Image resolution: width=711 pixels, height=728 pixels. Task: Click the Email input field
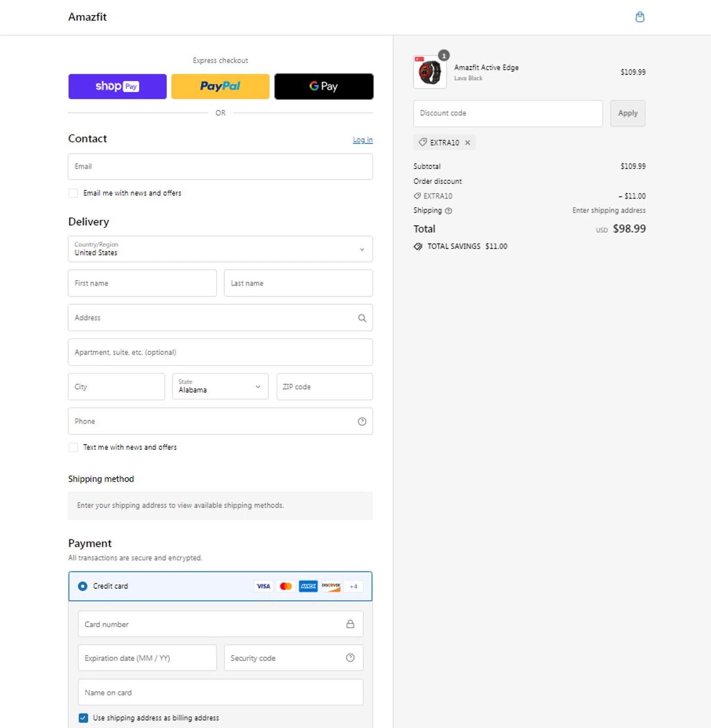(220, 166)
